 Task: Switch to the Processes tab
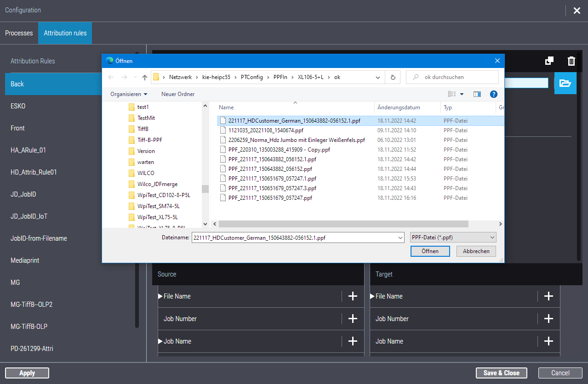[19, 33]
